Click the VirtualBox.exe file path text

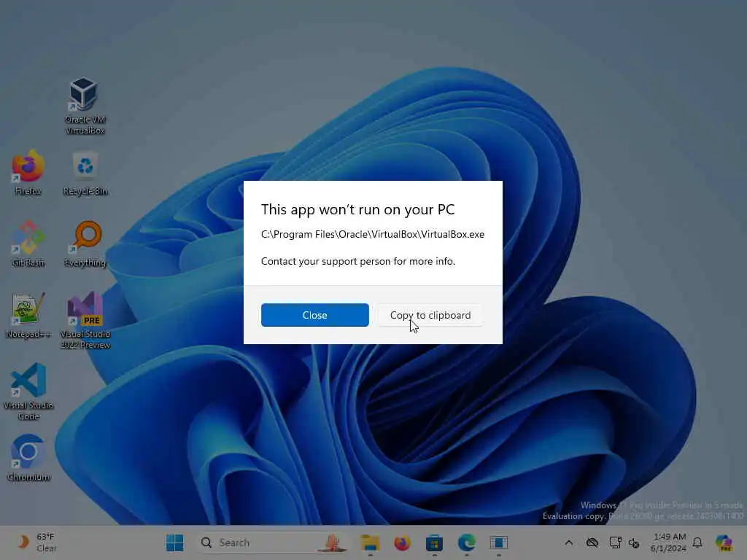pos(373,234)
